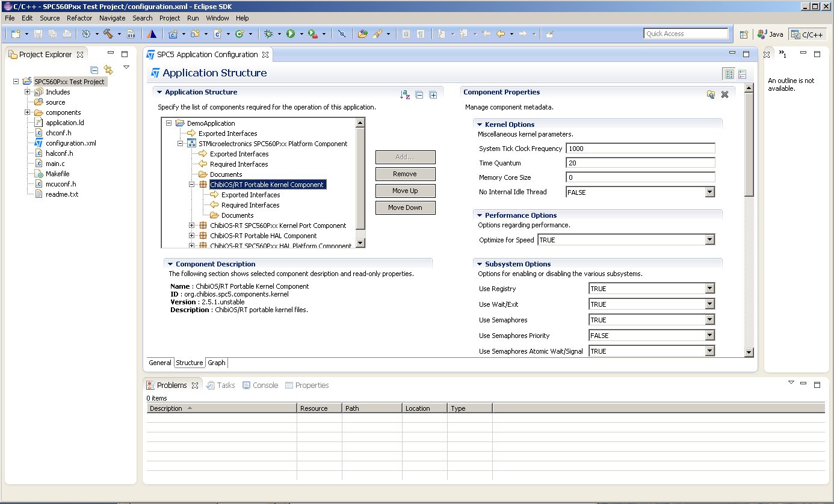Viewport: 834px width, 504px height.
Task: Click the Description column header
Action: point(223,408)
